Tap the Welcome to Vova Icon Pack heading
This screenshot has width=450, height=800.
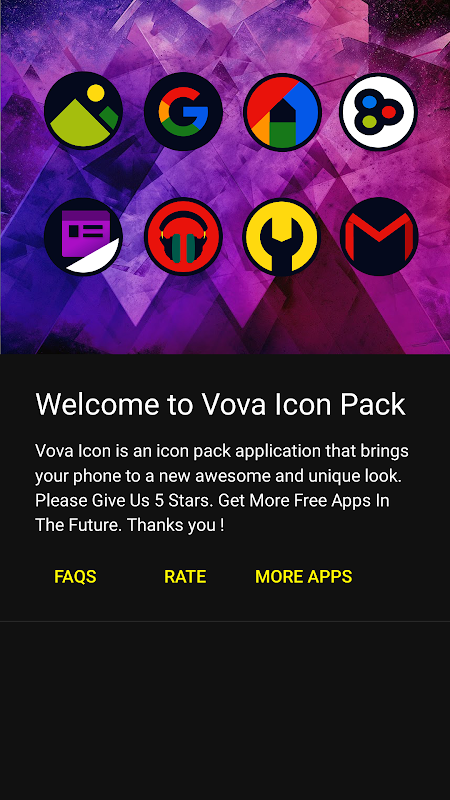pos(220,404)
